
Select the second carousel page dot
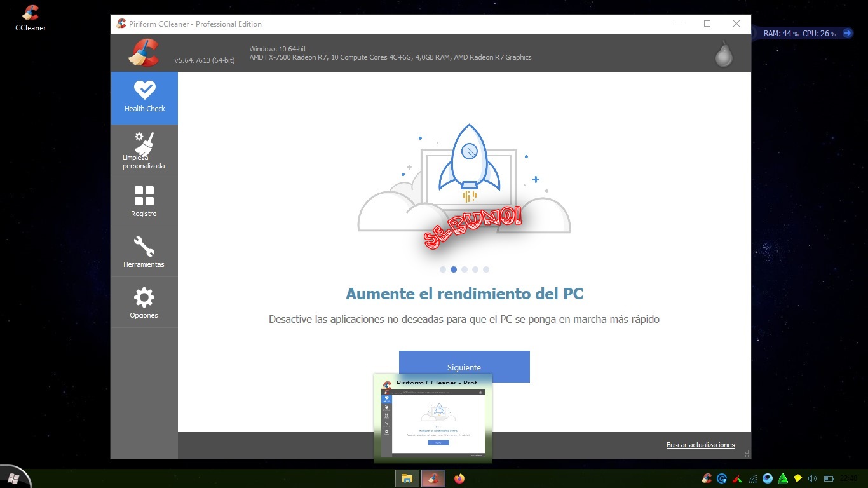click(454, 269)
